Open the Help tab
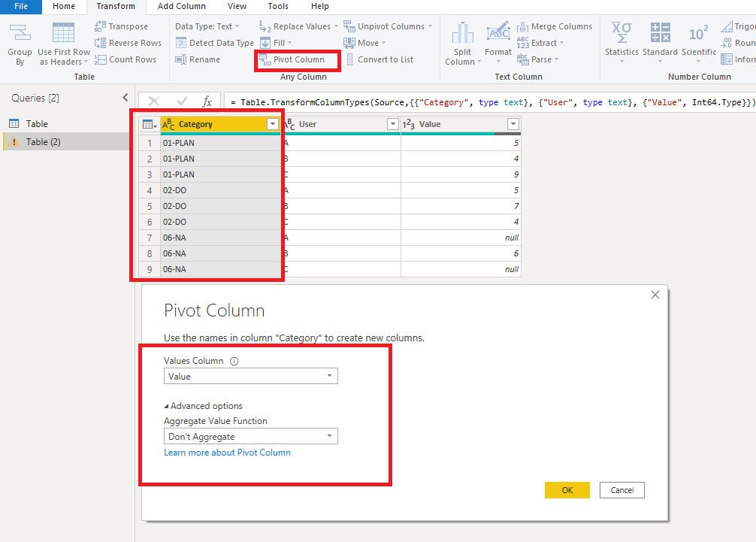 [x=319, y=6]
